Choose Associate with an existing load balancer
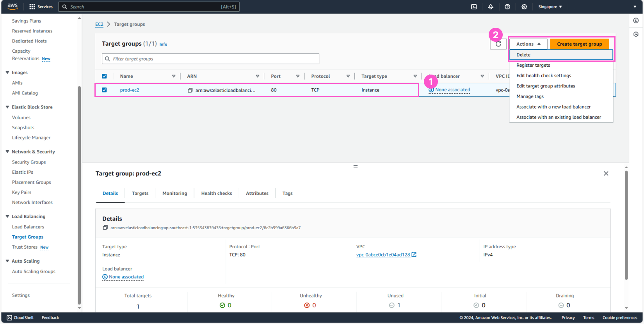The image size is (644, 324). [561, 117]
